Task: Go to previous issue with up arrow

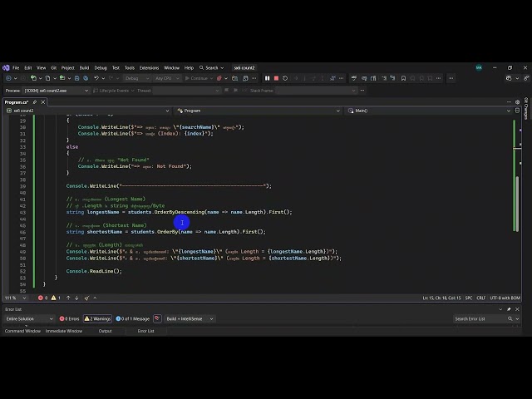Action: [68, 298]
